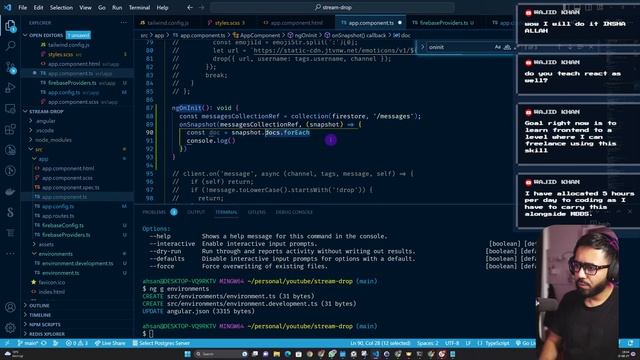Viewport: 640px width, 360px height.
Task: Click UTF-8 encoding in status bar
Action: click(452, 343)
